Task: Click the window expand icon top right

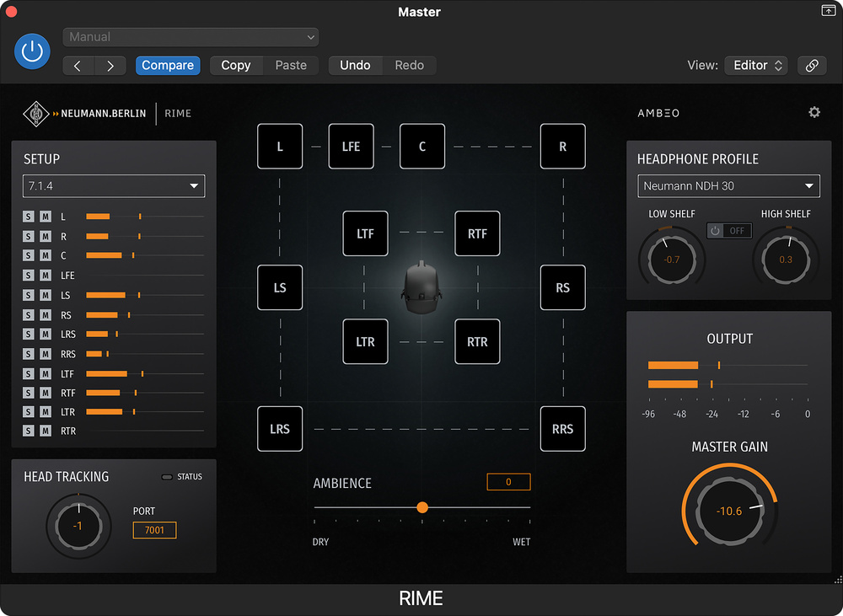Action: pos(829,11)
